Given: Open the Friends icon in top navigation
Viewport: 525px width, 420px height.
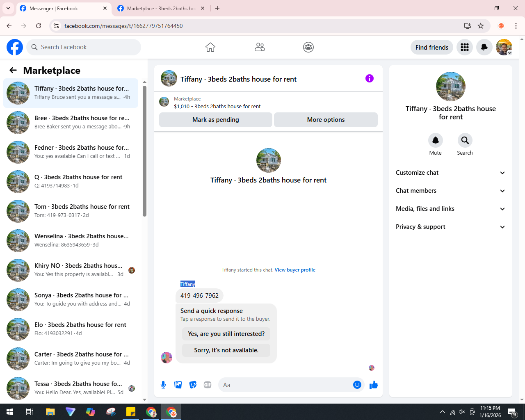Looking at the screenshot, I should [x=260, y=47].
